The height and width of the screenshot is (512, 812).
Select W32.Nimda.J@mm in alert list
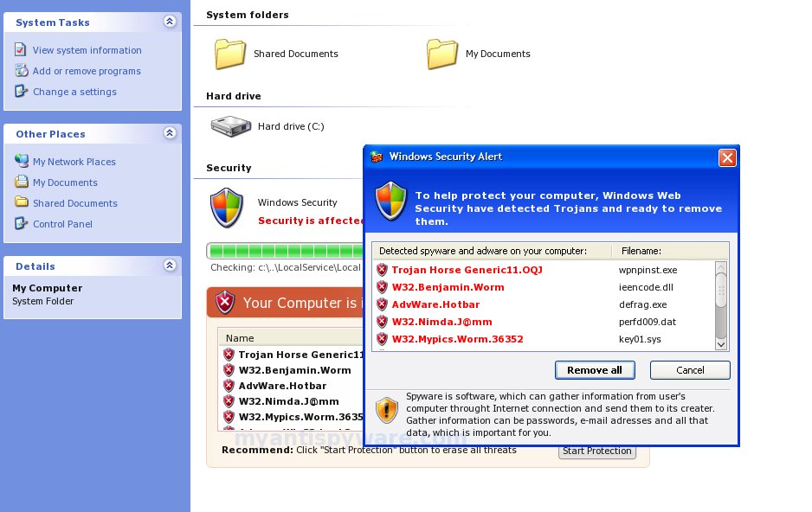click(x=441, y=322)
